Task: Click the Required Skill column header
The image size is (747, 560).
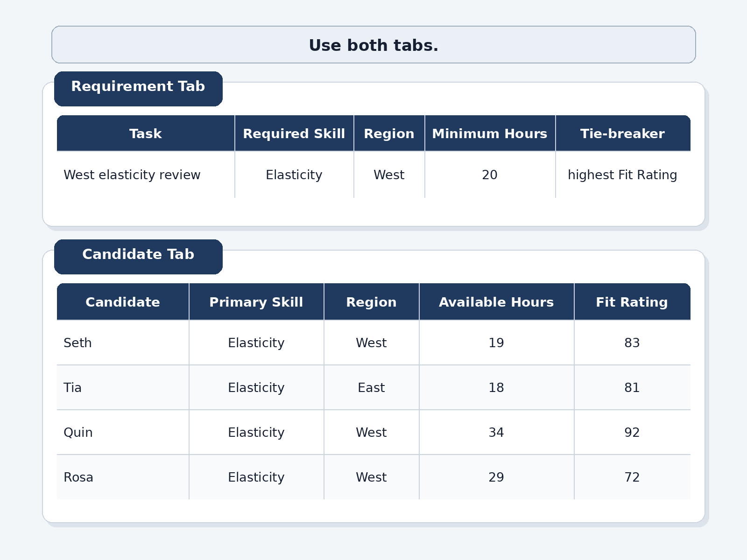Action: [x=294, y=133]
